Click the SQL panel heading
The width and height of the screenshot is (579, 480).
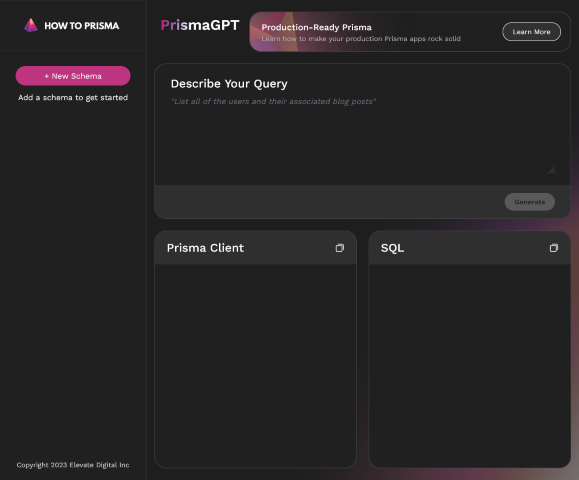392,248
